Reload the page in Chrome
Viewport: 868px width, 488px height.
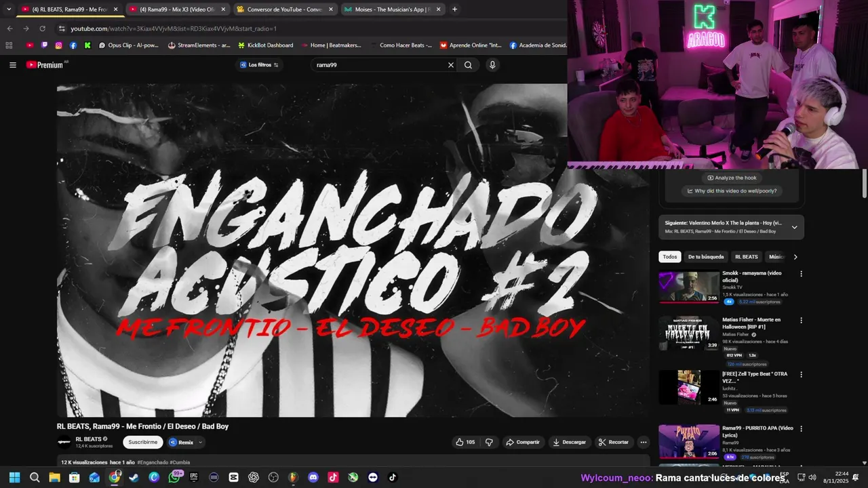point(42,28)
